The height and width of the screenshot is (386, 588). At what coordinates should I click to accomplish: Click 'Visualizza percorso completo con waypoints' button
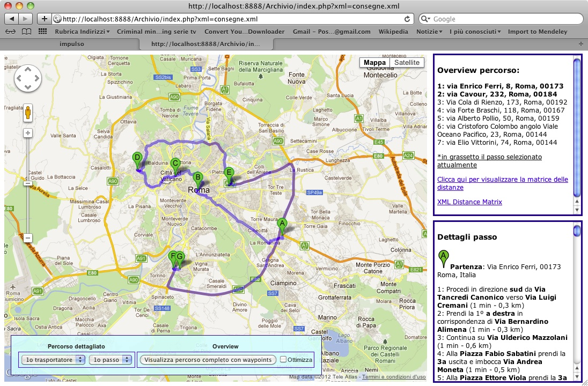208,360
